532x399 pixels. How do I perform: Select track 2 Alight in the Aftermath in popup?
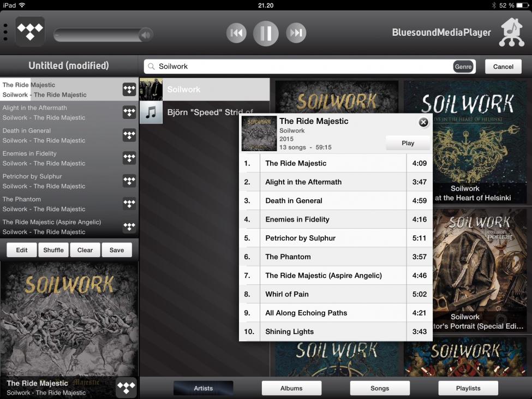(336, 182)
